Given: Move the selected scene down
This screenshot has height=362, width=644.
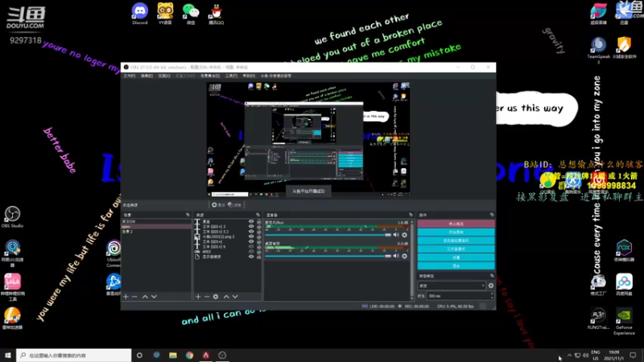Looking at the screenshot, I should coord(154,296).
